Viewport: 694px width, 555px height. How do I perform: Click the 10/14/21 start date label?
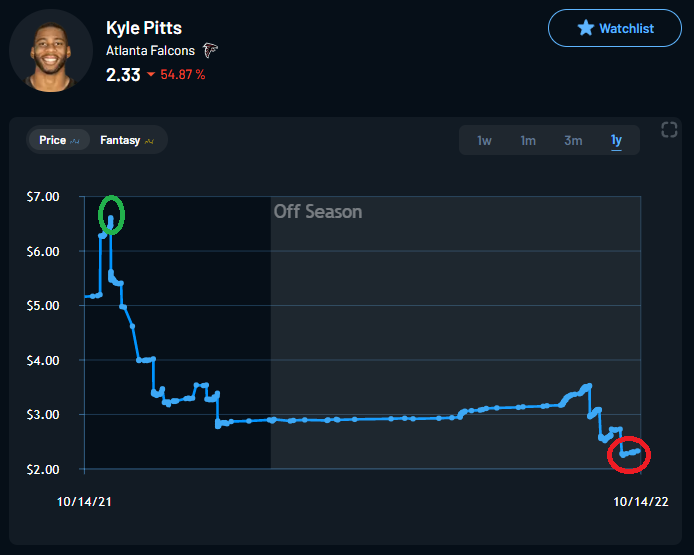pos(84,500)
